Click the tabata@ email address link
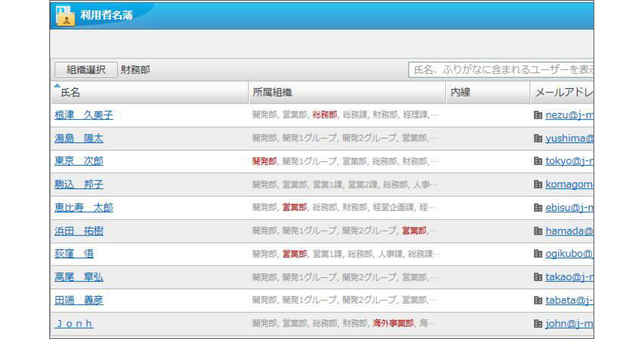Image resolution: width=644 pixels, height=339 pixels. [x=569, y=300]
